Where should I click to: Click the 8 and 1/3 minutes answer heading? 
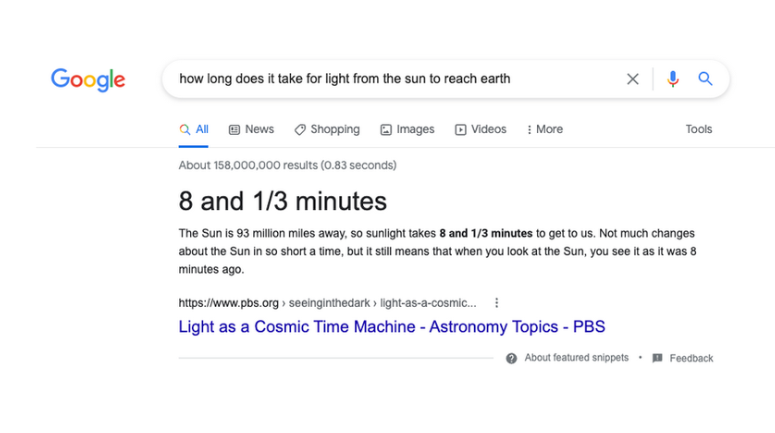[283, 201]
